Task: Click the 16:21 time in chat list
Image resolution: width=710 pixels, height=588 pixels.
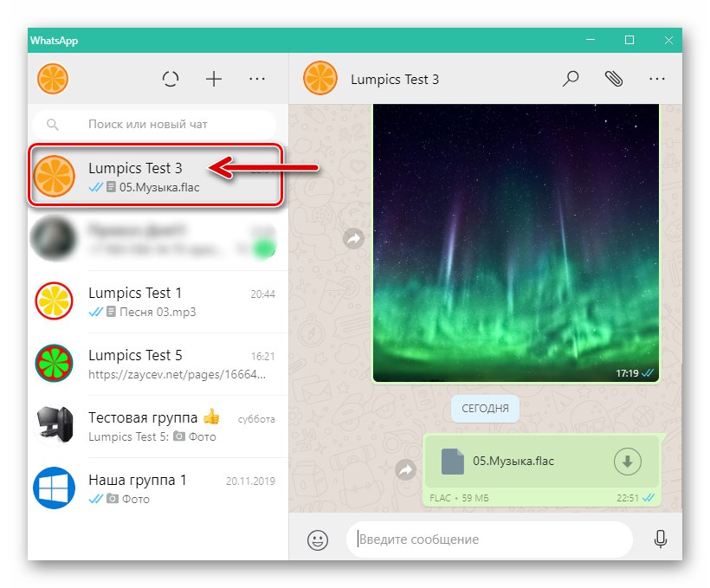Action: [263, 357]
